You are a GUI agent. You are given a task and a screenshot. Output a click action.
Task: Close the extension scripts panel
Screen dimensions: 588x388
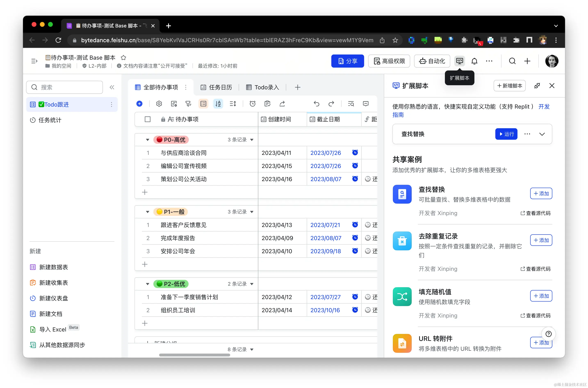point(552,86)
